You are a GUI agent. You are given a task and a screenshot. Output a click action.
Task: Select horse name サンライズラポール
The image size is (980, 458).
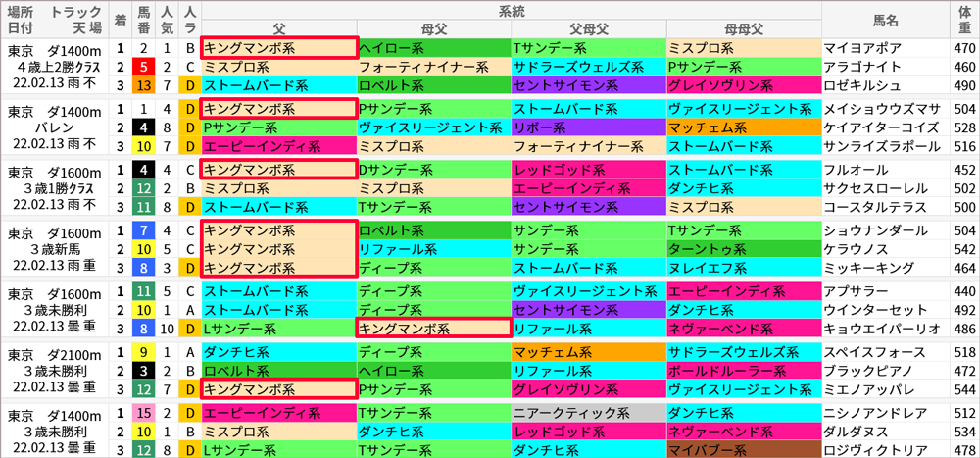click(882, 146)
